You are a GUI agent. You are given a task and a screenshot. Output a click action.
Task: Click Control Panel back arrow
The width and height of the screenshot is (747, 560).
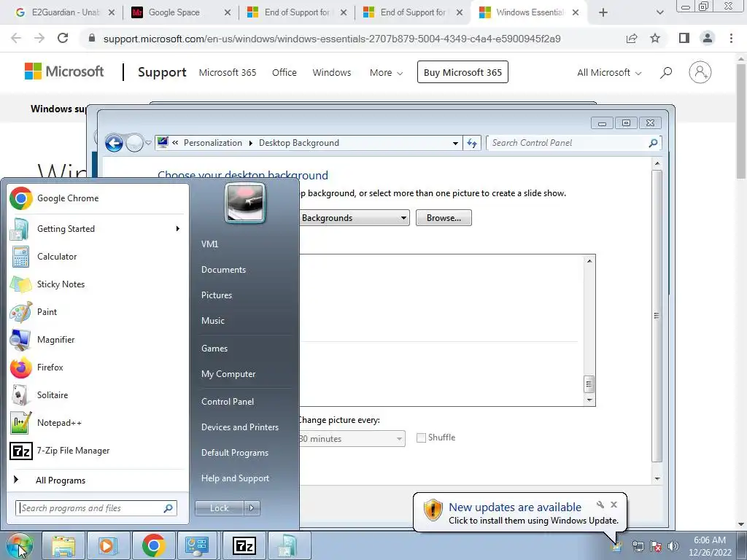(x=115, y=143)
